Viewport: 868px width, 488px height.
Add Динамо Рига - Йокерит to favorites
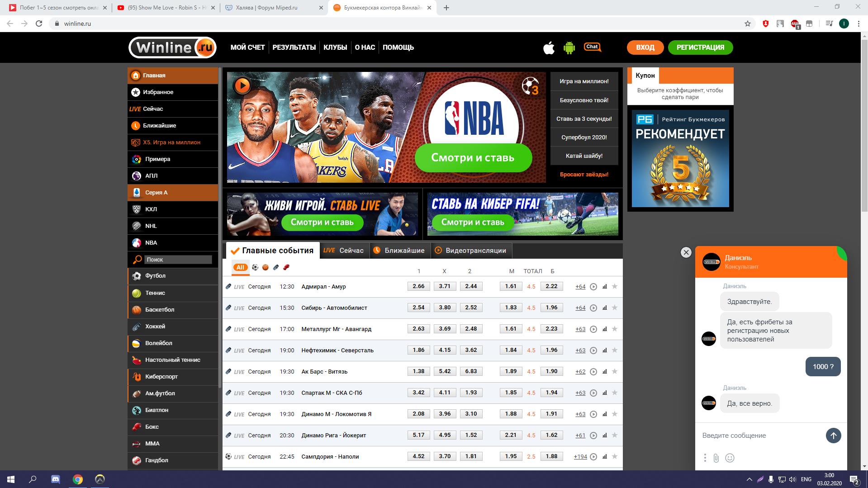615,435
